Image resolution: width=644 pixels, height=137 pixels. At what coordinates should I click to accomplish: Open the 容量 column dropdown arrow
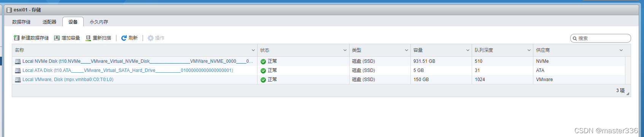(468, 50)
